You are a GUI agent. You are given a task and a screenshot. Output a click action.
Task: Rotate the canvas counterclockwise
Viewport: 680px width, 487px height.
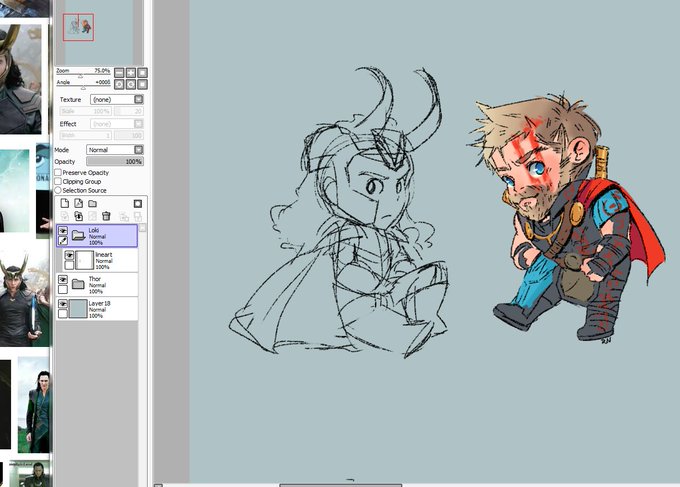(119, 84)
